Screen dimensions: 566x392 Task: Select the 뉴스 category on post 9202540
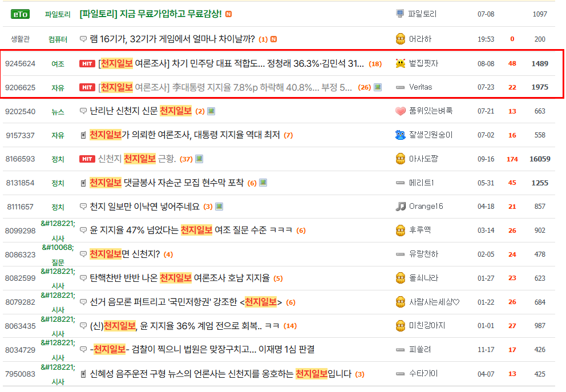pos(58,111)
